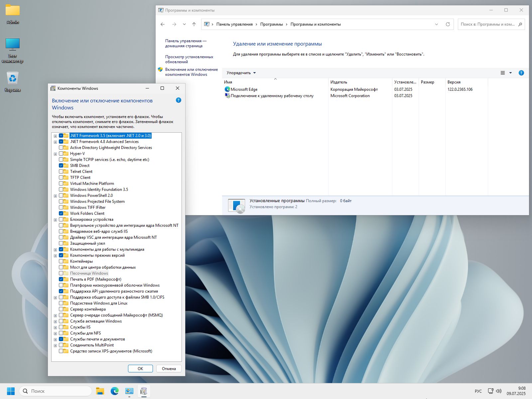This screenshot has height=399, width=532.
Task: Select the Microsoft Edge program entry icon
Action: click(227, 89)
